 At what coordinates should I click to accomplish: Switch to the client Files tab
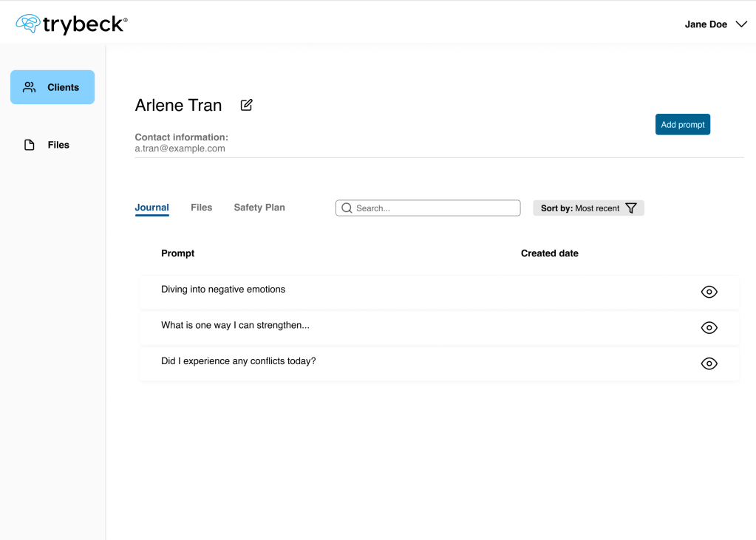tap(201, 208)
